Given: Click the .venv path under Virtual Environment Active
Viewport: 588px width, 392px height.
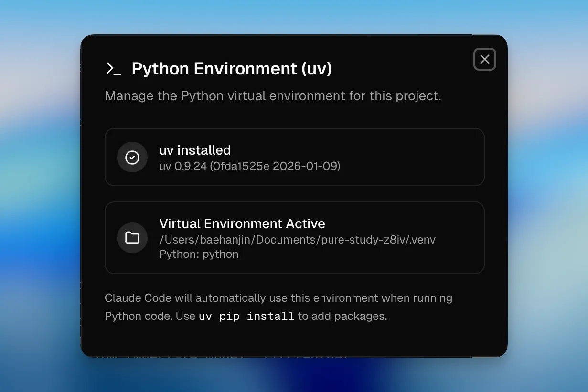Looking at the screenshot, I should pyautogui.click(x=297, y=239).
